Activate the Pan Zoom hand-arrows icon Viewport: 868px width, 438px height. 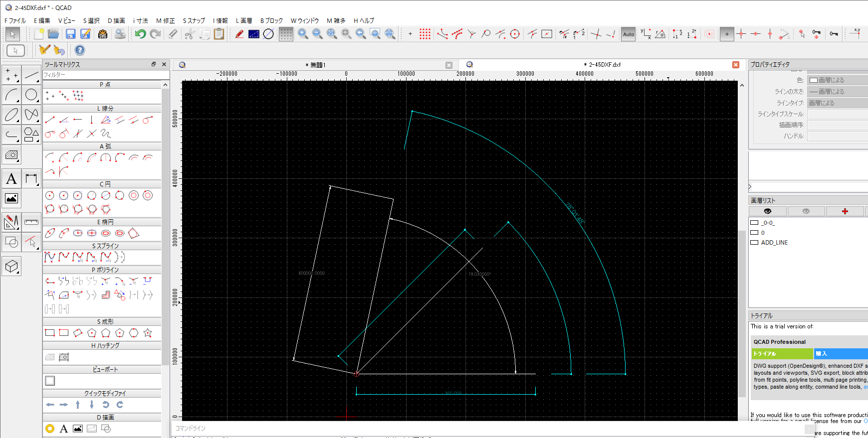coord(390,34)
